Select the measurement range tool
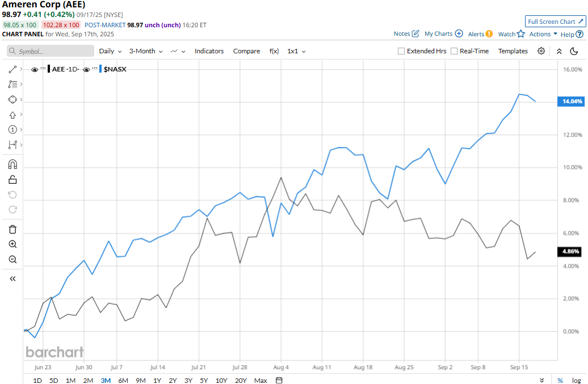 coord(12,145)
